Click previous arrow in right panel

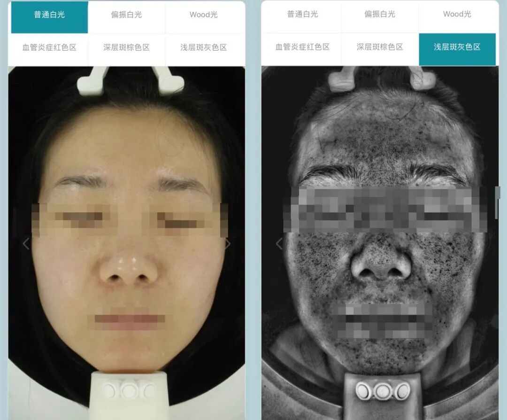(x=279, y=244)
